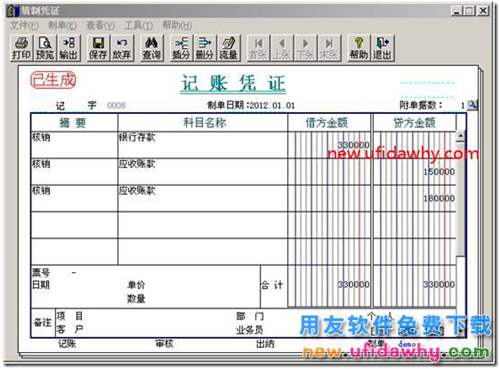Viewport: 500px width, 369px height.
Task: Click the 票号 label
Action: 41,273
